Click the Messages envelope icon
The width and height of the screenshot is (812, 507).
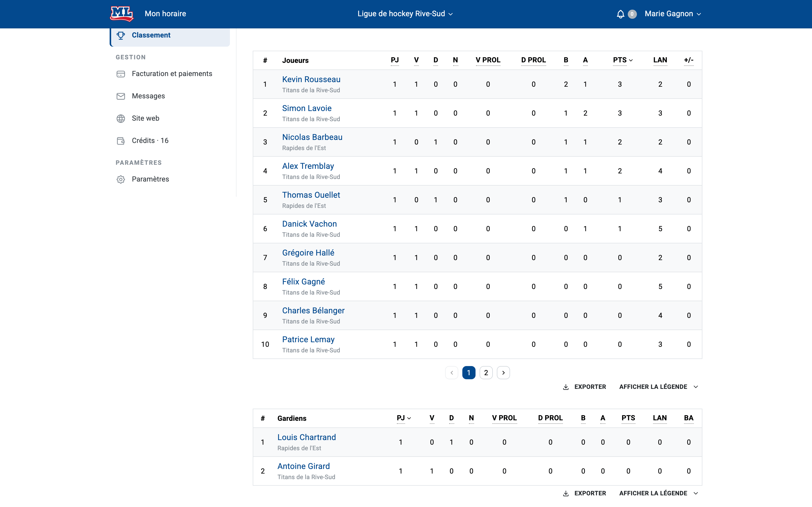121,96
